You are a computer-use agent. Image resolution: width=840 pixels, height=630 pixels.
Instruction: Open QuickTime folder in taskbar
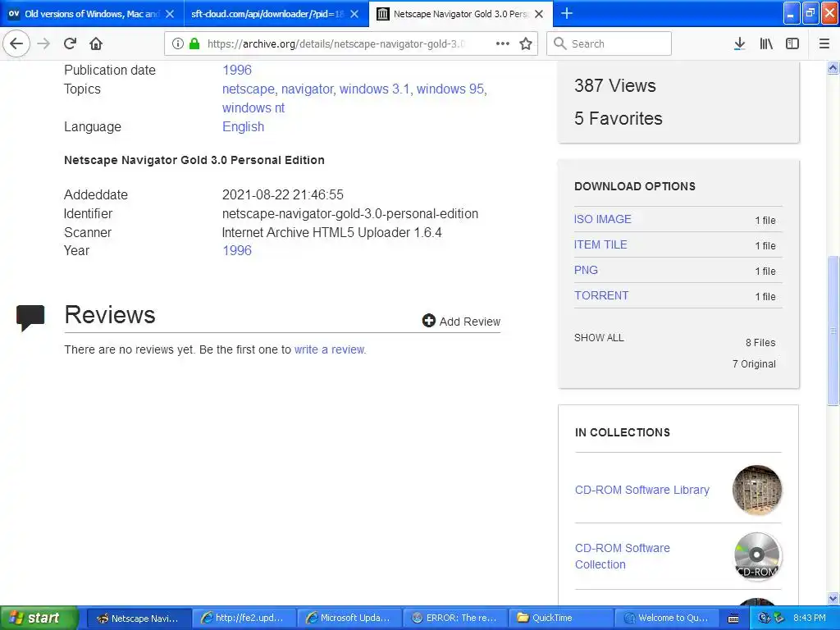tap(559, 619)
